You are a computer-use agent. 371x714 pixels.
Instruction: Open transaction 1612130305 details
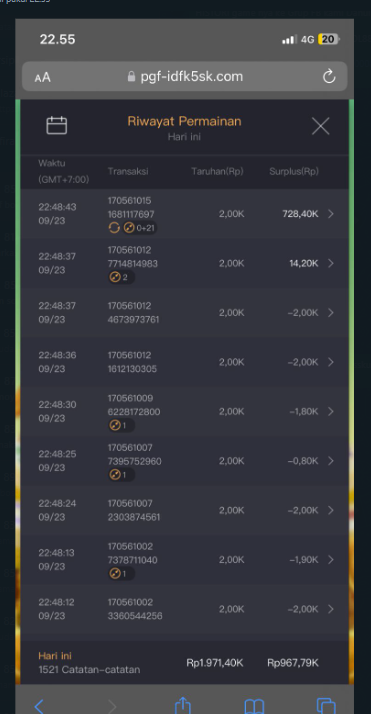click(x=184, y=362)
